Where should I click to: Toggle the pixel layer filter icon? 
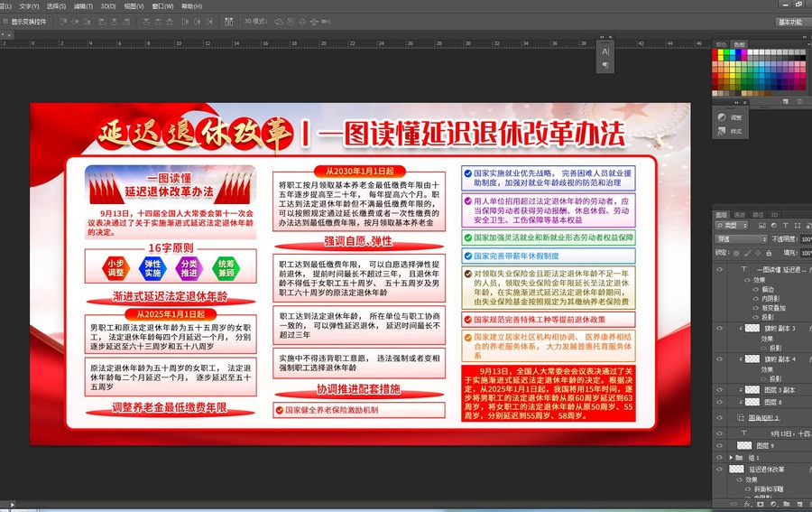point(761,226)
